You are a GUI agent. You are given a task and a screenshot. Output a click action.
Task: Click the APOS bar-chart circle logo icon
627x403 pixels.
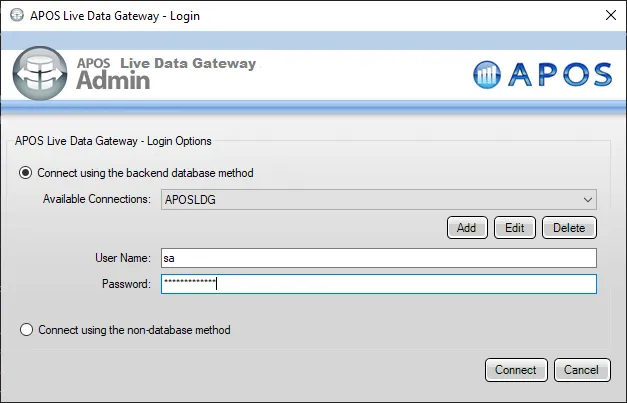(x=488, y=75)
